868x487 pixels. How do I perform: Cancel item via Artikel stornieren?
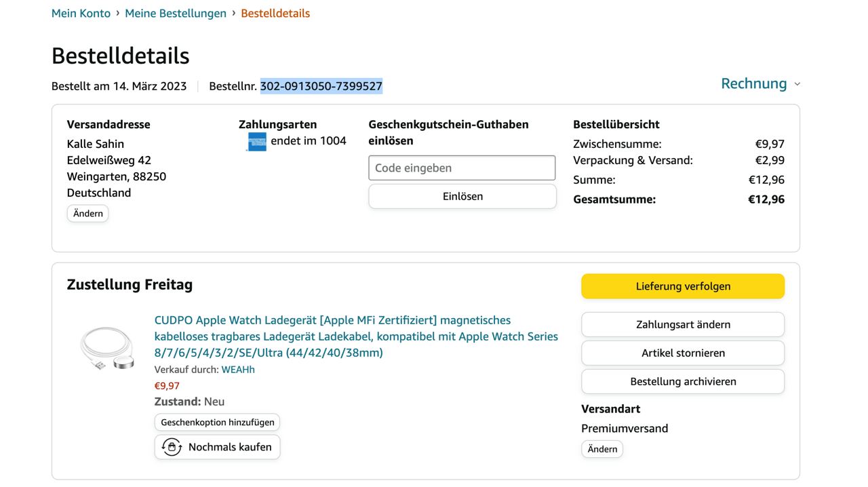(x=682, y=353)
